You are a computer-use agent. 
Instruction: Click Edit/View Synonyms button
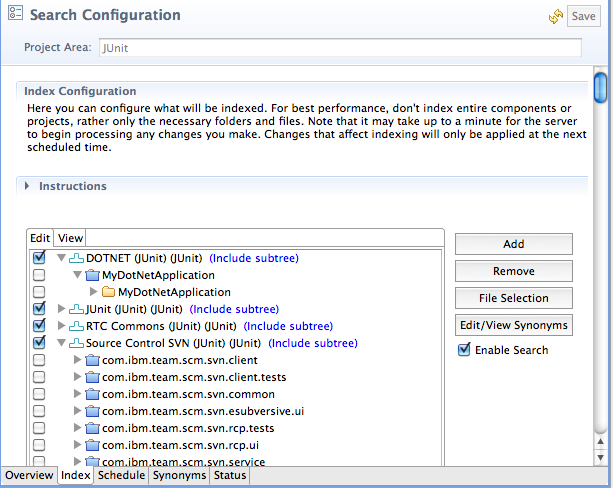[514, 325]
